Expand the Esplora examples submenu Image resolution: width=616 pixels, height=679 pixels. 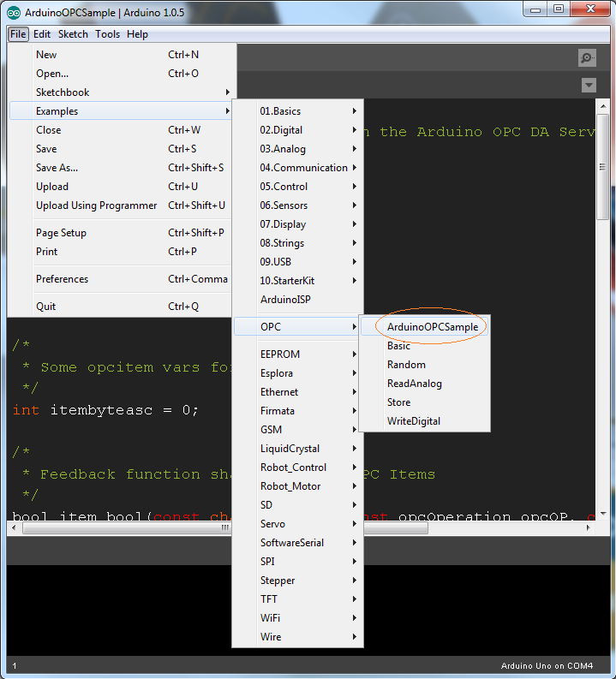pos(297,373)
